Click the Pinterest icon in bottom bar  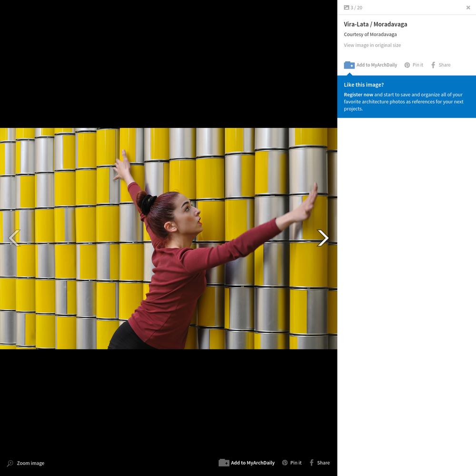coord(285,463)
